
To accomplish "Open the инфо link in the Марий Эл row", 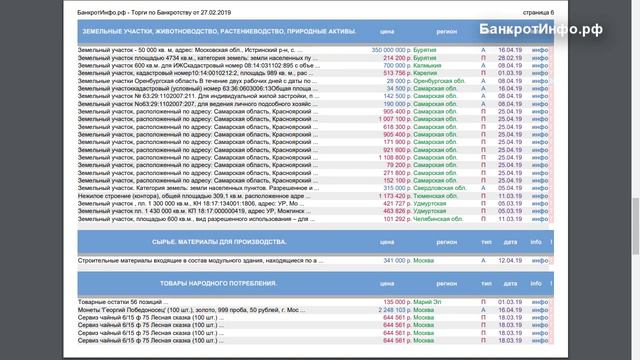I will [x=540, y=302].
